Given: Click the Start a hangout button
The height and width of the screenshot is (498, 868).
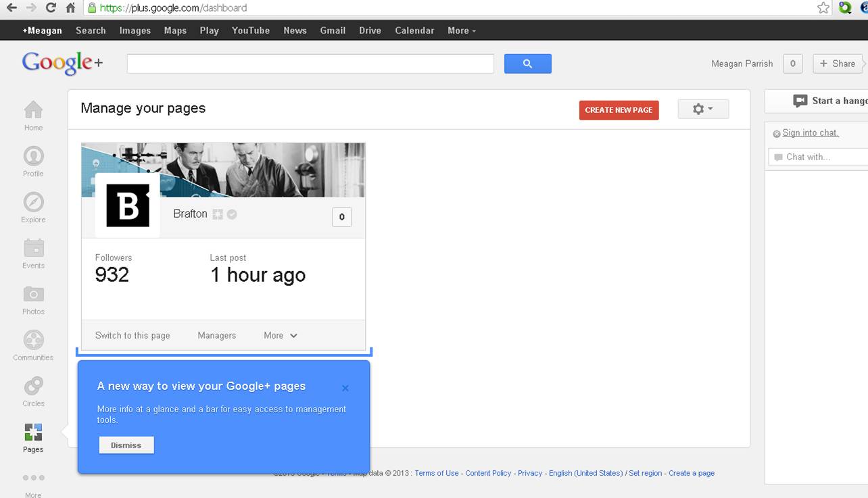Looking at the screenshot, I should [x=817, y=101].
